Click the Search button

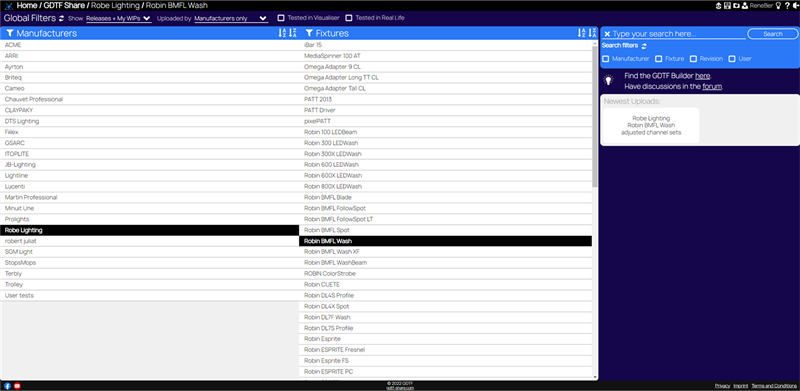pyautogui.click(x=772, y=34)
